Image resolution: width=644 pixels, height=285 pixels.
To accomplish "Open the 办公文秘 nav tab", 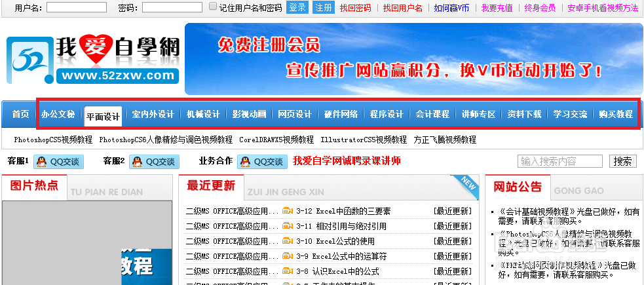I will click(x=58, y=114).
